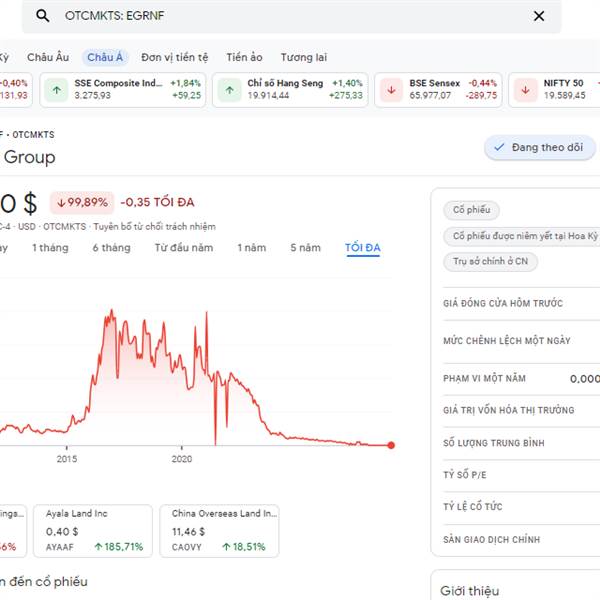
Task: Click the 2015 axis label
Action: coord(67,459)
